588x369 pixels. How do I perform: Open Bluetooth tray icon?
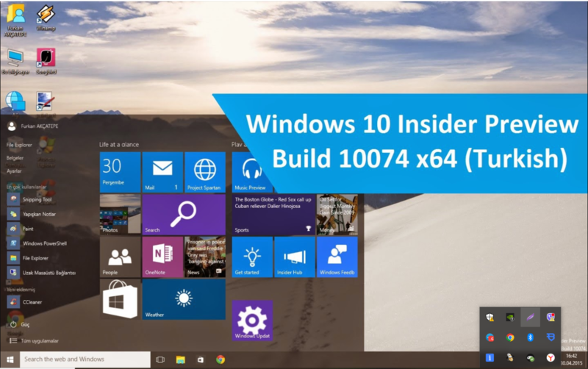pyautogui.click(x=530, y=337)
